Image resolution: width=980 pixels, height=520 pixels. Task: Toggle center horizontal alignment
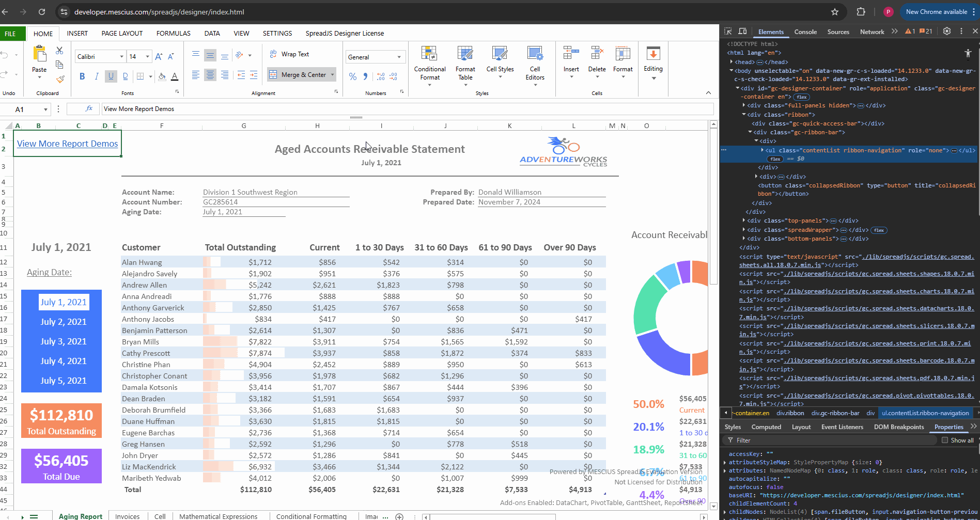point(210,75)
